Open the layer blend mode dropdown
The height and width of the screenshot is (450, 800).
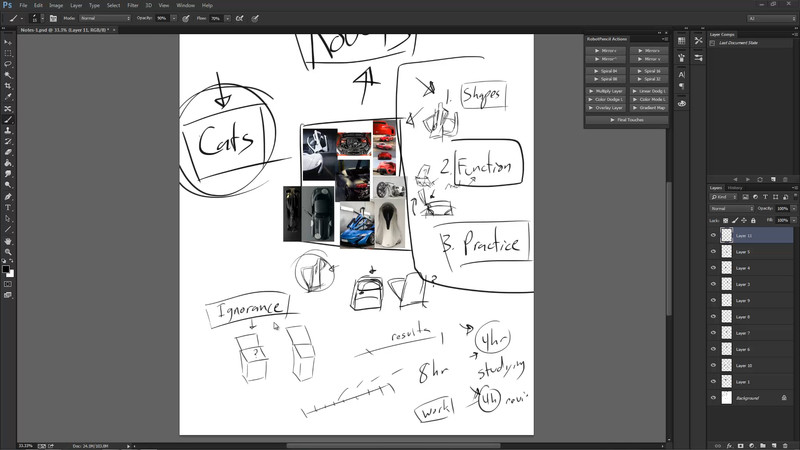(732, 209)
